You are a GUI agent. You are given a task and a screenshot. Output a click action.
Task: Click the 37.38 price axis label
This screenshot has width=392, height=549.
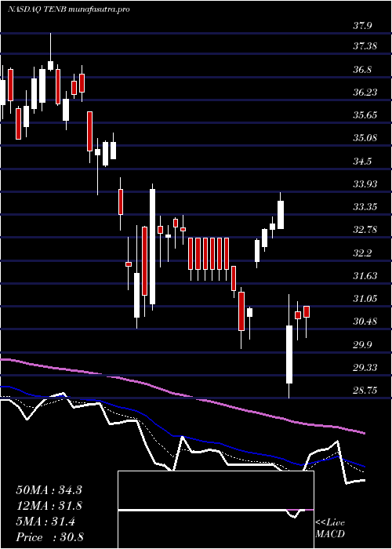coord(365,46)
